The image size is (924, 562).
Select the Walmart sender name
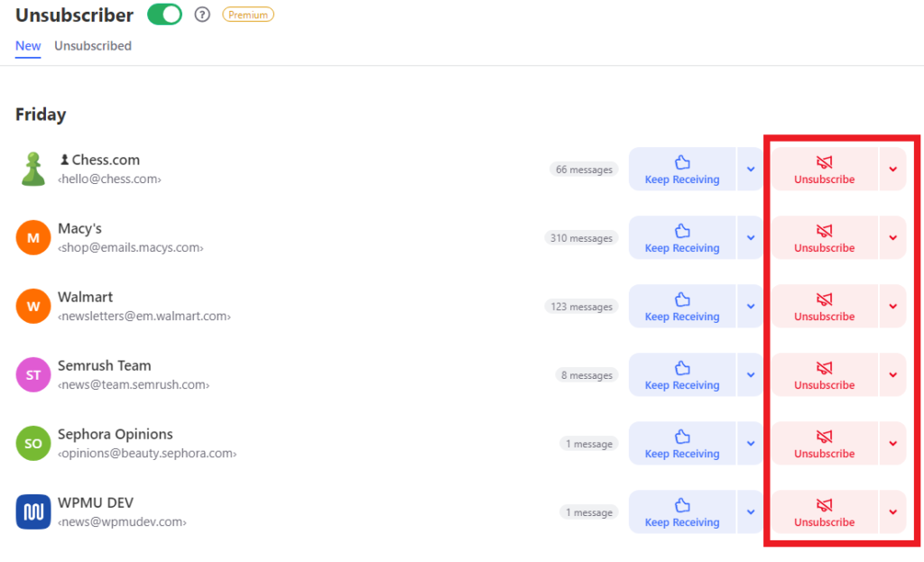(x=86, y=297)
